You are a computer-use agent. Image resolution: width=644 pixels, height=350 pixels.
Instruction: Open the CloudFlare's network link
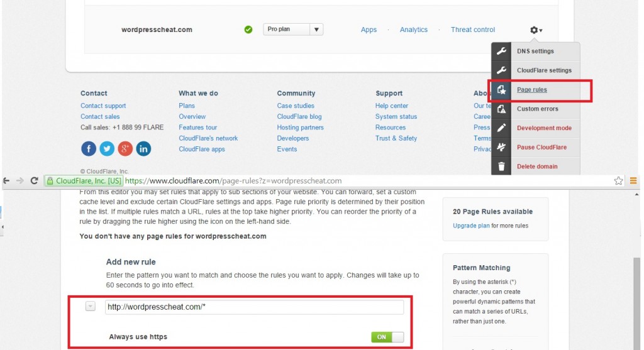tap(208, 138)
